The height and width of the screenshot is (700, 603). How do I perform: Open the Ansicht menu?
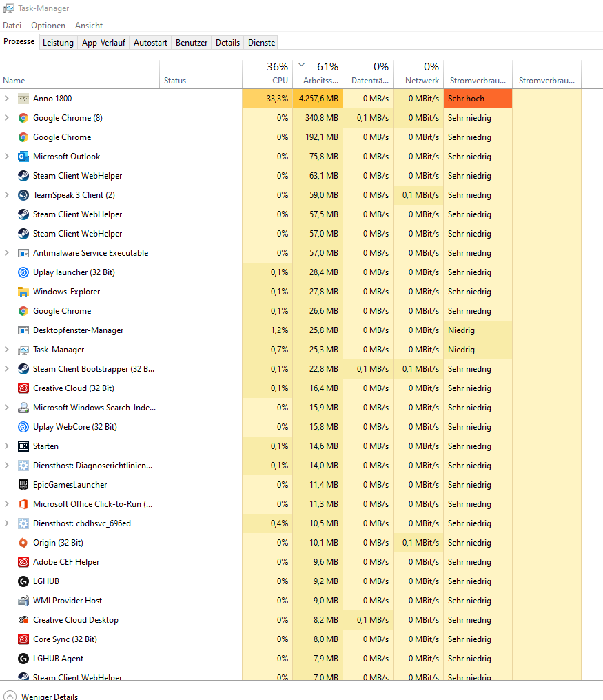[x=89, y=26]
